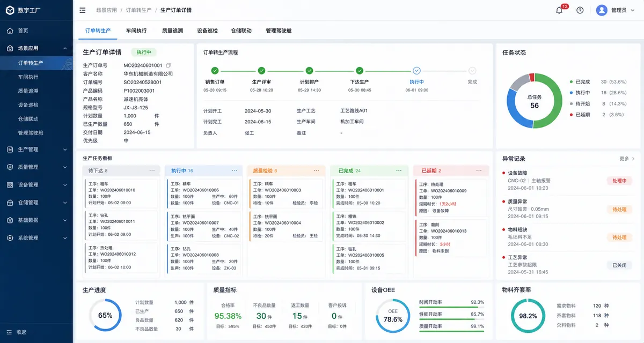
Task: Expand the 基础数据 menu chevron
Action: click(x=65, y=220)
